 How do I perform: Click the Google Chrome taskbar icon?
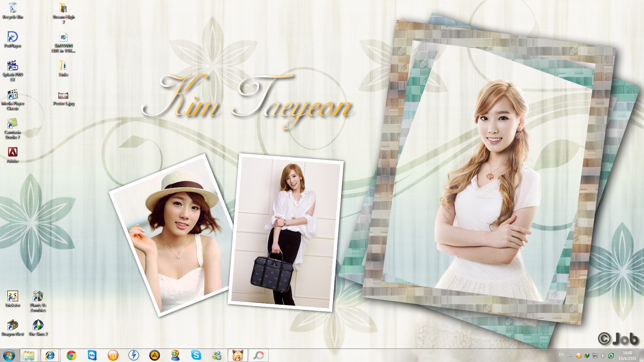[x=71, y=355]
